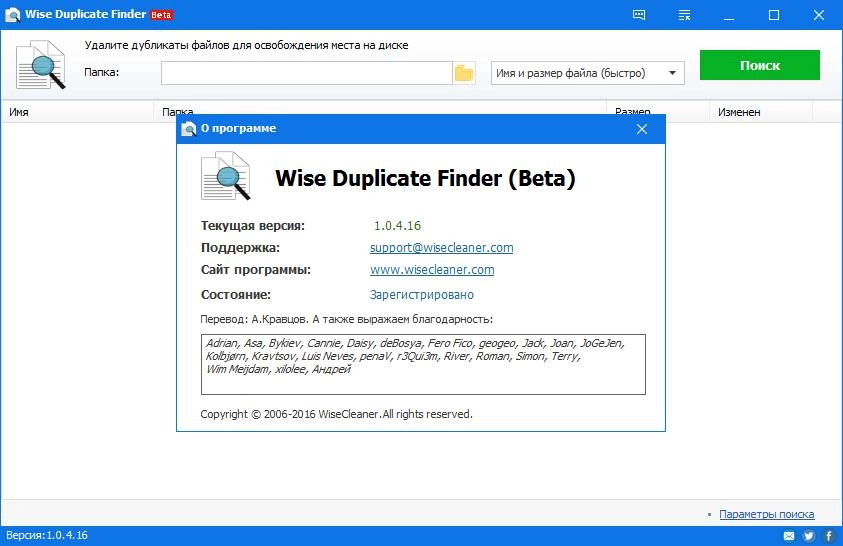
Task: Close the 'О программе' dialog
Action: [642, 129]
